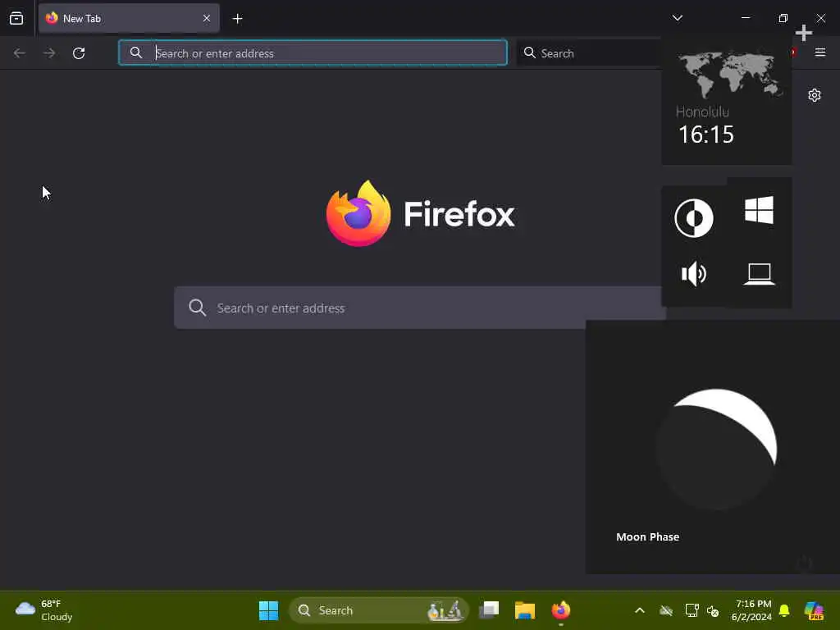Switch to Firefox from the taskbar
The height and width of the screenshot is (630, 840).
coord(561,610)
